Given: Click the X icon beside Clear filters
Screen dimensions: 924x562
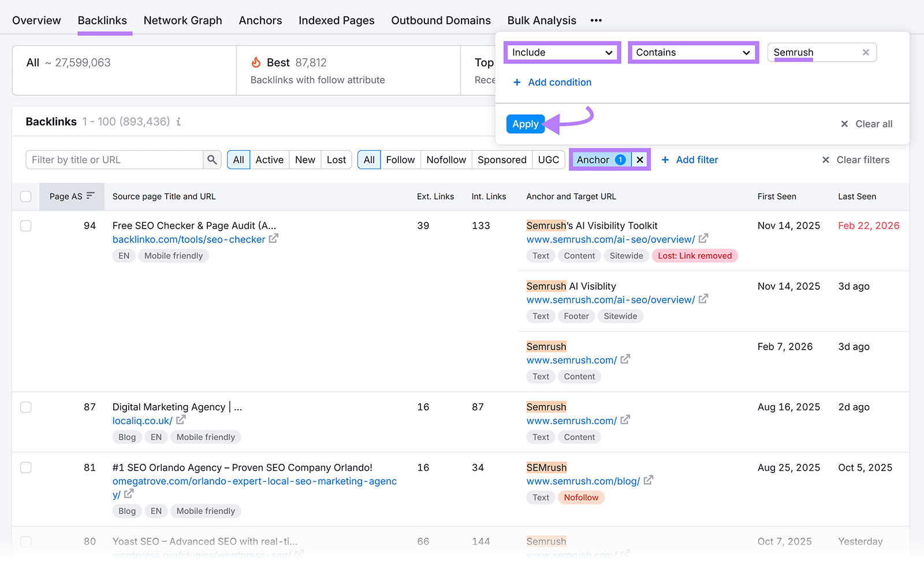Looking at the screenshot, I should click(826, 160).
